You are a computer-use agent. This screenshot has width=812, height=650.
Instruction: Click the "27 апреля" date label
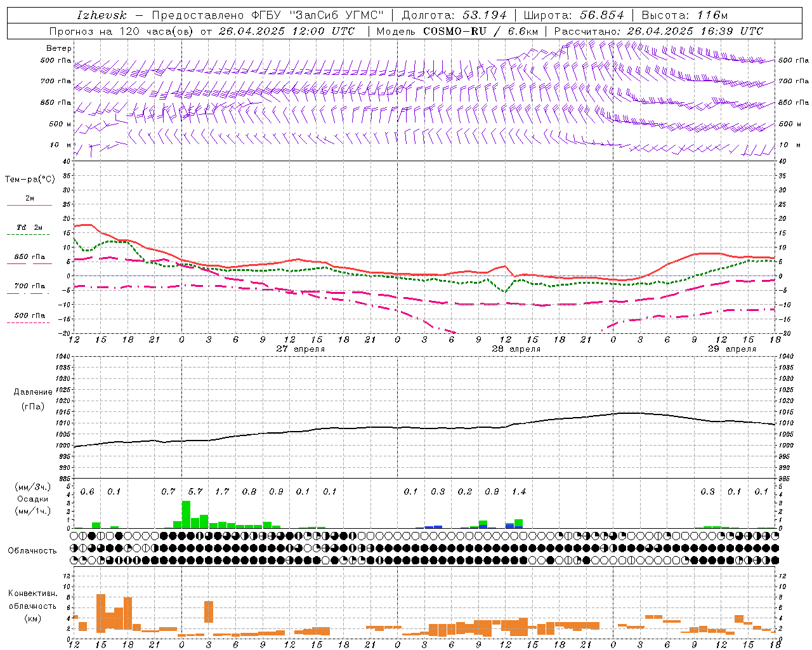(301, 349)
